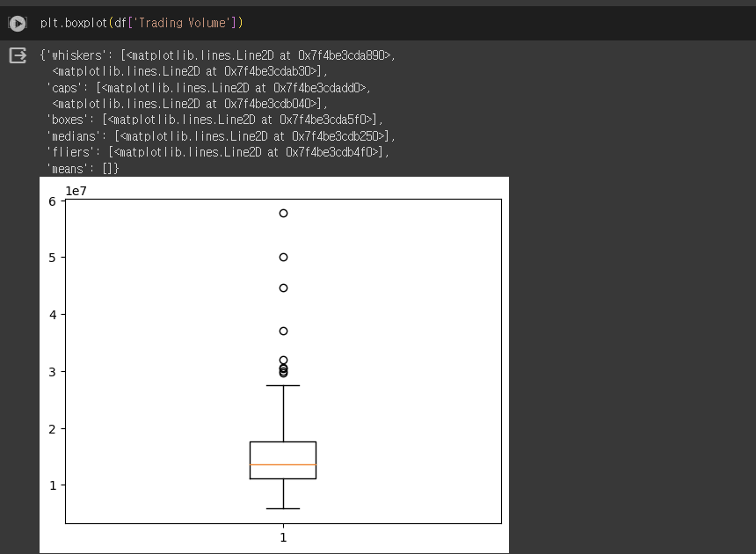Click the 'means': [] output line
The image size is (756, 554).
pyautogui.click(x=83, y=169)
